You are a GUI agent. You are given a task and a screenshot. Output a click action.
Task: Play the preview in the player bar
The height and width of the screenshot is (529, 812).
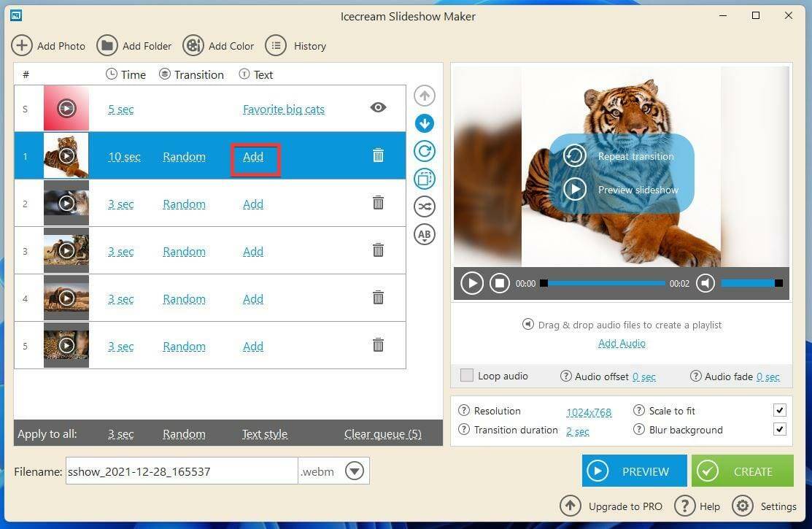coord(472,283)
